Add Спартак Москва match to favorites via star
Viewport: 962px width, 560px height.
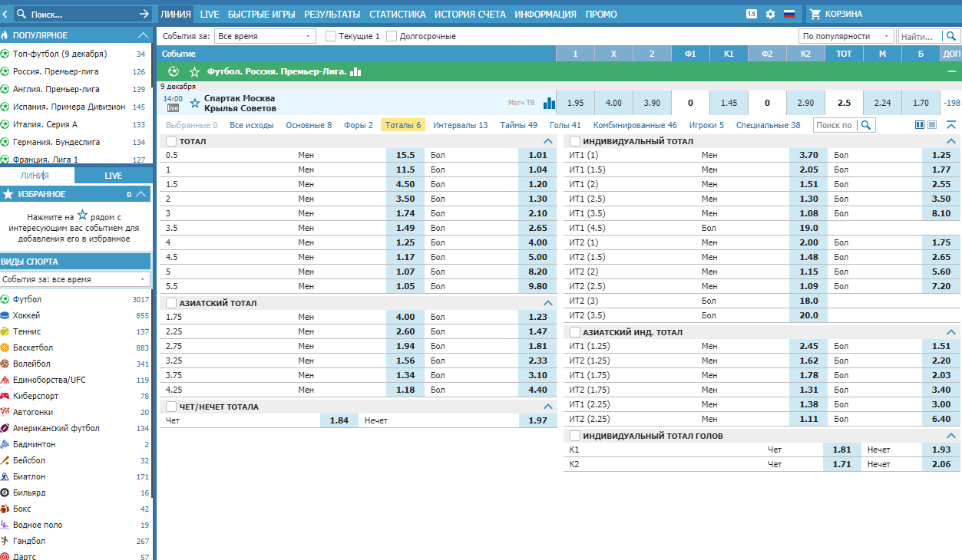pyautogui.click(x=195, y=103)
